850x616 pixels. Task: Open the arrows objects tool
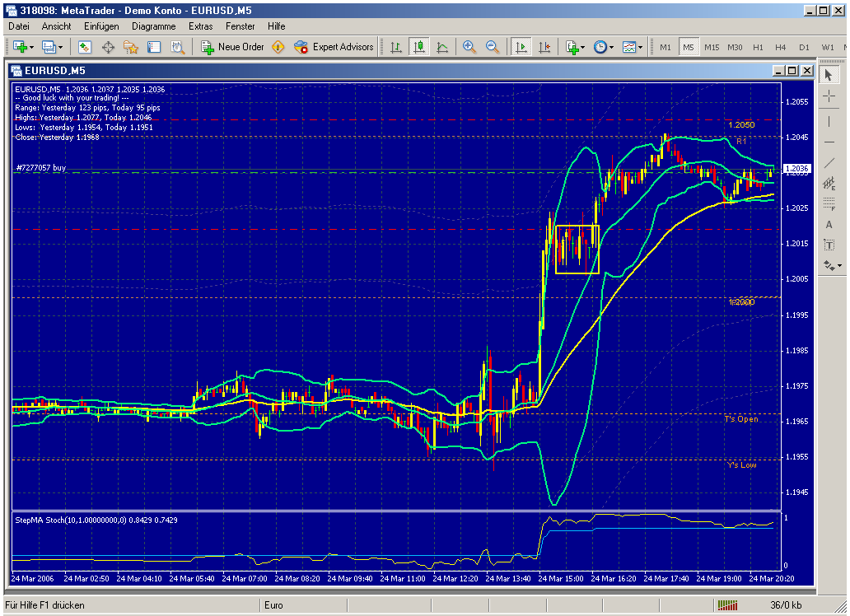[x=829, y=265]
